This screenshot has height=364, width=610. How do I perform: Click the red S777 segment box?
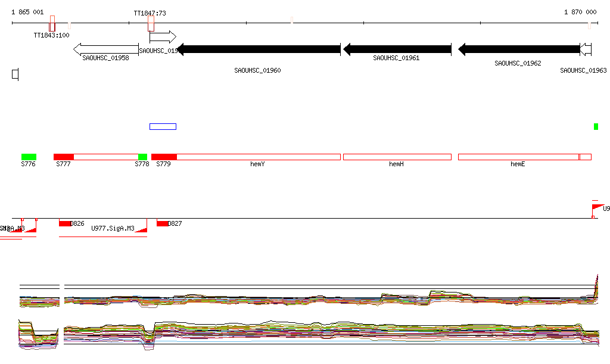tap(63, 157)
